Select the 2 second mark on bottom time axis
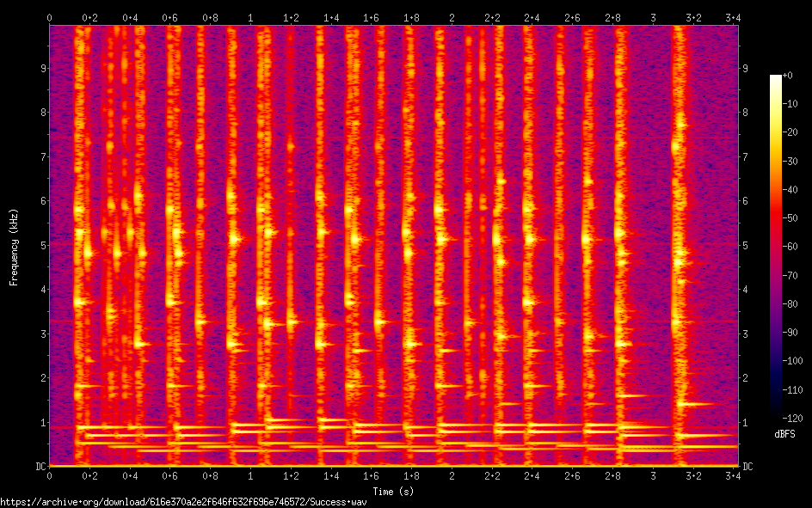 [452, 475]
